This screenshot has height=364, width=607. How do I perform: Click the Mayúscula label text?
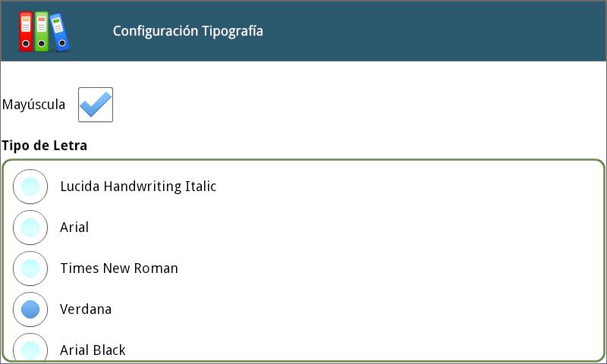[33, 105]
